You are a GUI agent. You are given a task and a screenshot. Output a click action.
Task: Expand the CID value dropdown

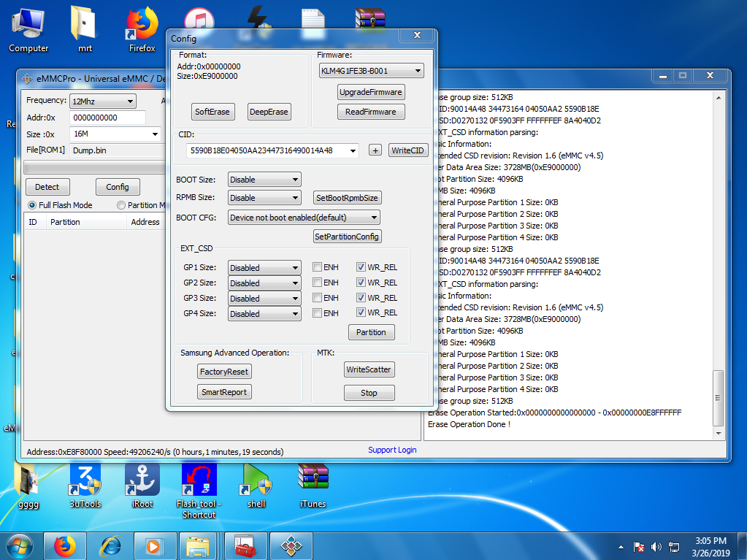point(353,150)
